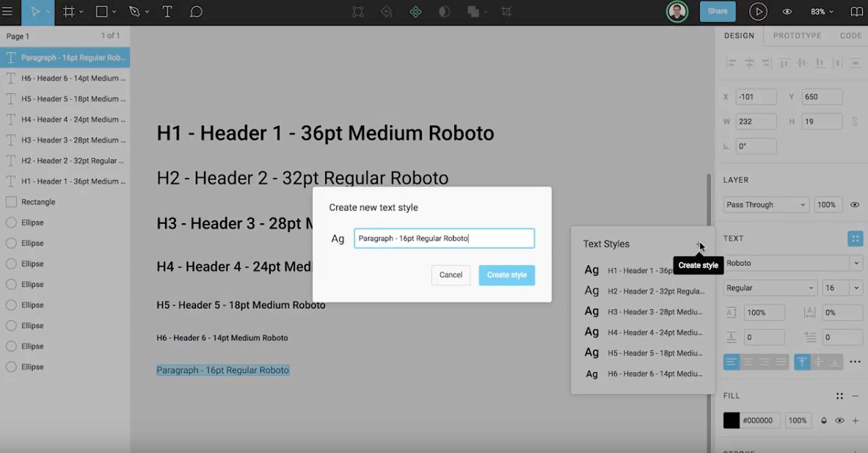Open the Regular font weight dropdown
Image resolution: width=868 pixels, height=453 pixels.
pos(770,288)
